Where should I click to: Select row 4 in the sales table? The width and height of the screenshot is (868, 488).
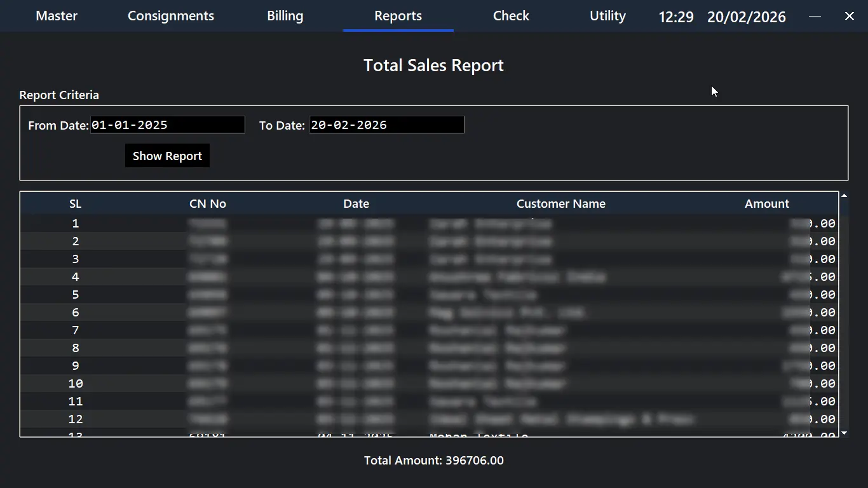(429, 277)
